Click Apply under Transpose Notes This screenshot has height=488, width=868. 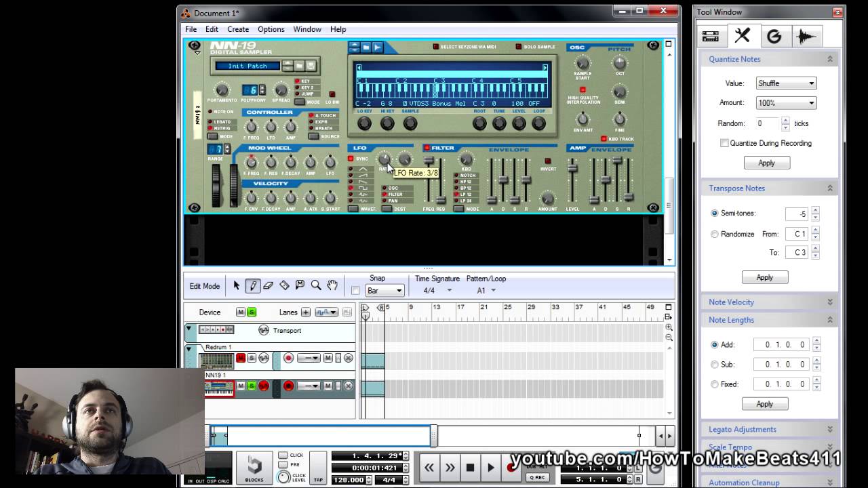pyautogui.click(x=764, y=277)
